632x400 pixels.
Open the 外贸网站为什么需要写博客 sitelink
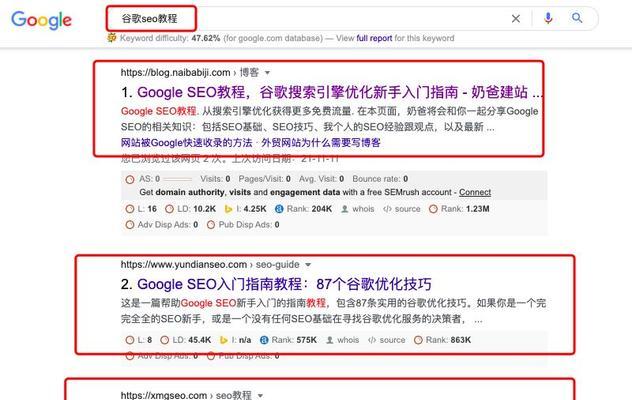[x=321, y=143]
